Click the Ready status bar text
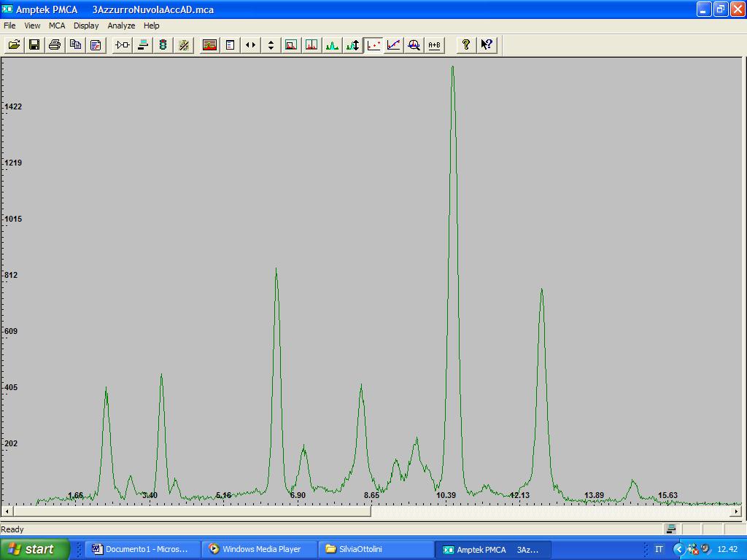Image resolution: width=747 pixels, height=560 pixels. pyautogui.click(x=12, y=529)
